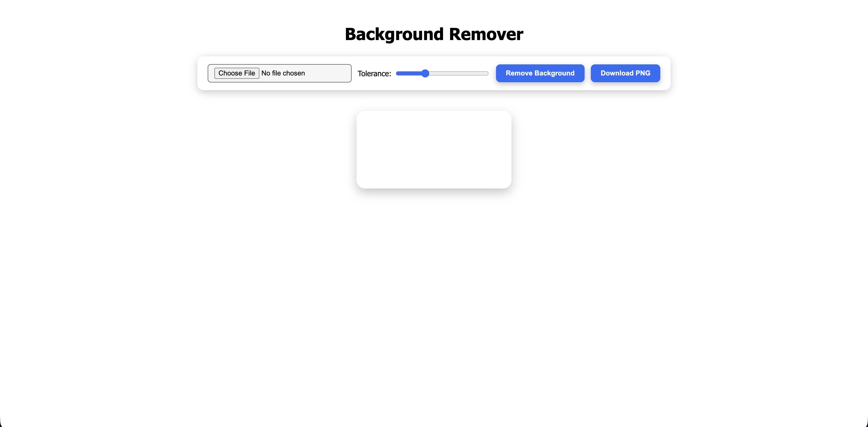Click the top edge of the preview canvas card
Screen dimensions: 868x427
pos(434,112)
